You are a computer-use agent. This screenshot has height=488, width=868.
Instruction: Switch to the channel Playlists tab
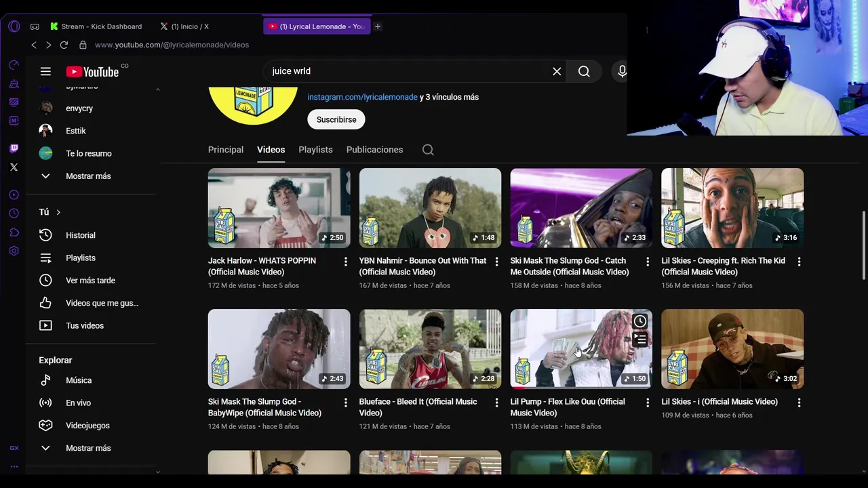(315, 150)
